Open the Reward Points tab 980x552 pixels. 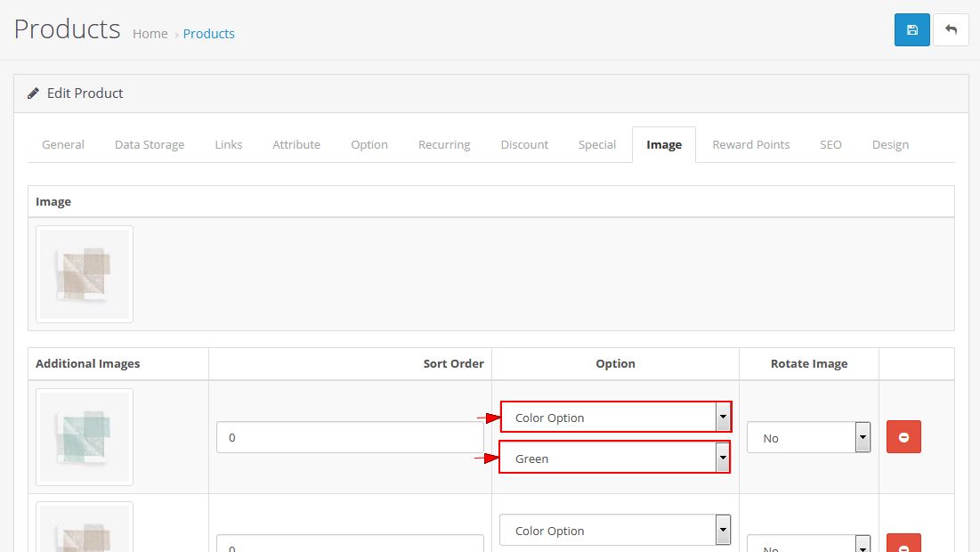click(x=751, y=144)
